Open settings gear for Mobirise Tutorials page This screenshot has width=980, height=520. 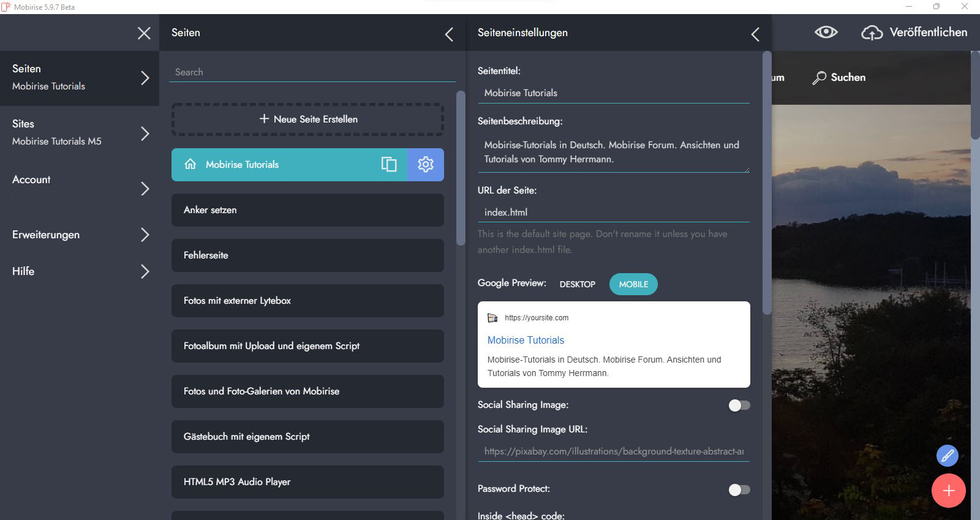(x=426, y=165)
